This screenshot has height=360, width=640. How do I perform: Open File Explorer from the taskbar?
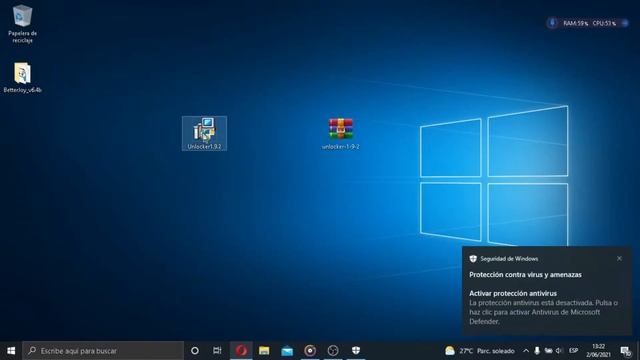click(264, 351)
